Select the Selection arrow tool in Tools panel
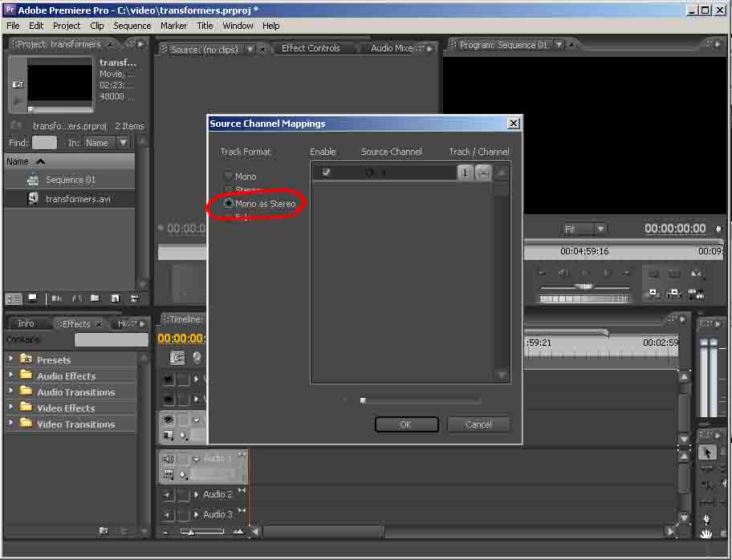732x560 pixels. point(707,452)
